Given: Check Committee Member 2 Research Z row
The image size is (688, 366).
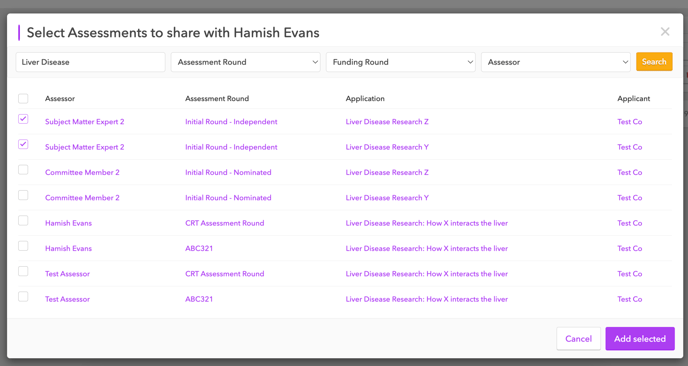Looking at the screenshot, I should pos(23,169).
